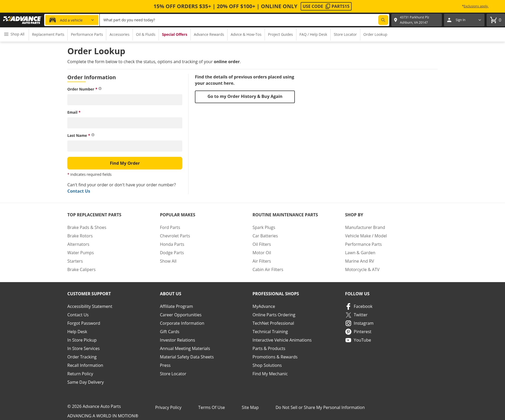This screenshot has height=420, width=505.
Task: Open the Replacement Parts menu
Action: (48, 34)
